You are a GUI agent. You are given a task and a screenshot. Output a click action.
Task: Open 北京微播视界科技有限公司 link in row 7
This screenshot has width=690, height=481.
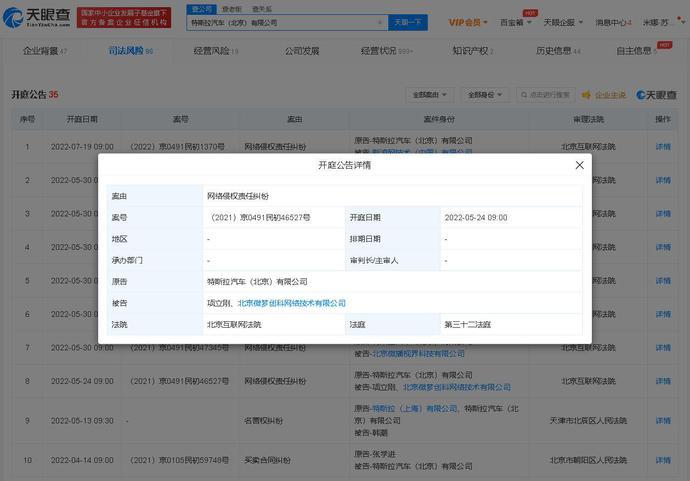point(418,353)
